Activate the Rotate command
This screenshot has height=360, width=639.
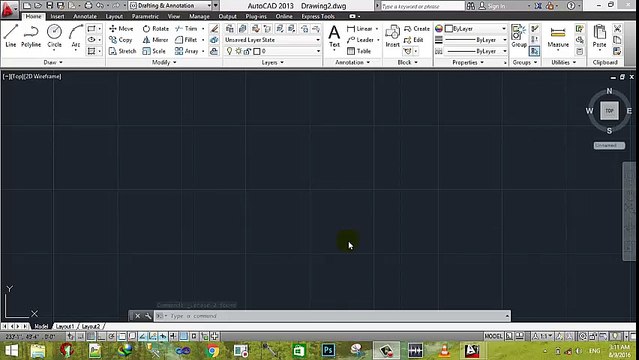(156, 29)
